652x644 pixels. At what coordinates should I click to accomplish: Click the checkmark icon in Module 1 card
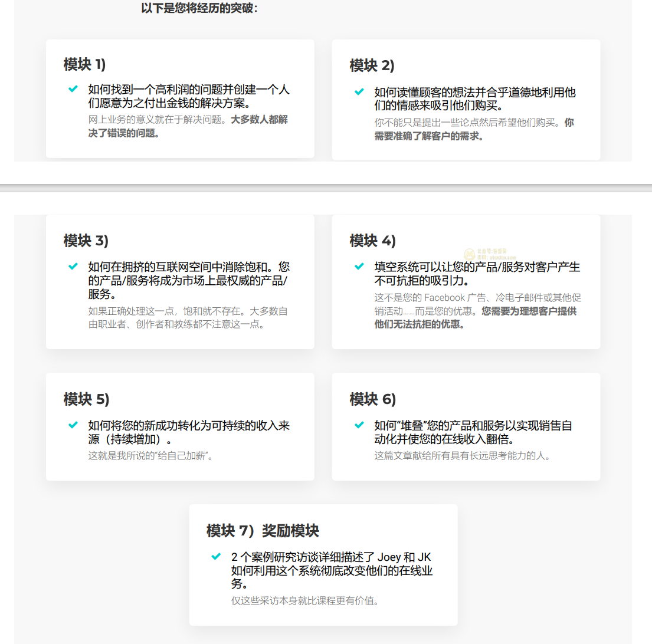[73, 89]
